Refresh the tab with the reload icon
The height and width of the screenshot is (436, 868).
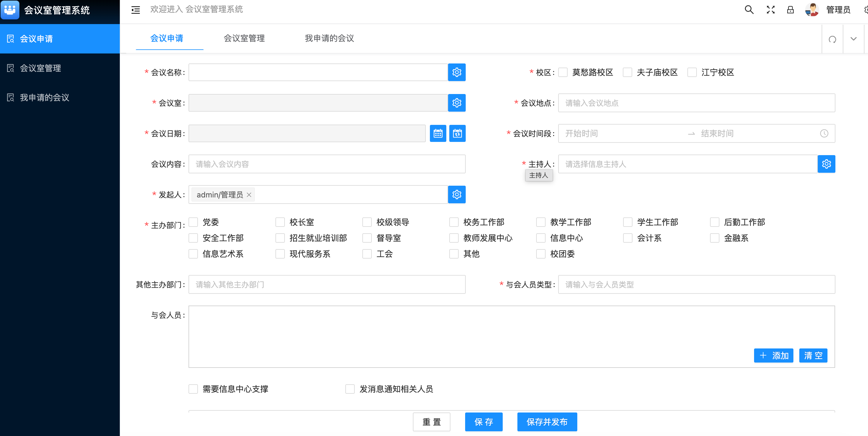tap(832, 39)
